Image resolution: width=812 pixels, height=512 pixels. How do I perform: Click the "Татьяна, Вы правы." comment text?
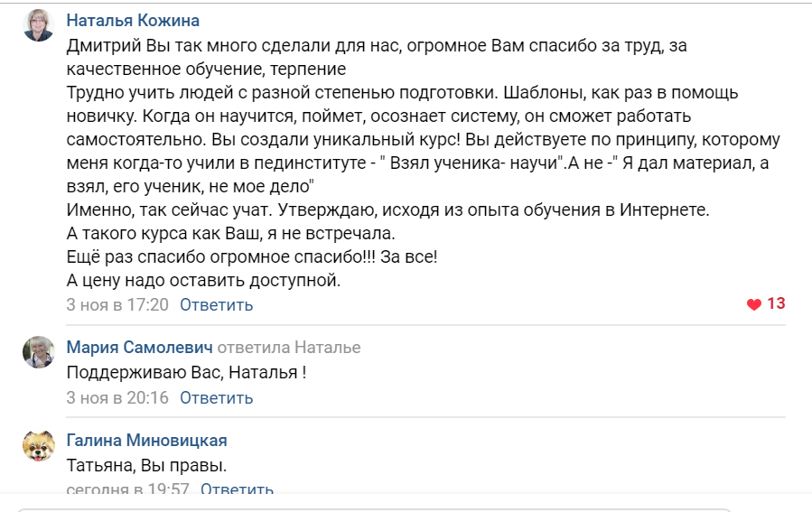146,466
